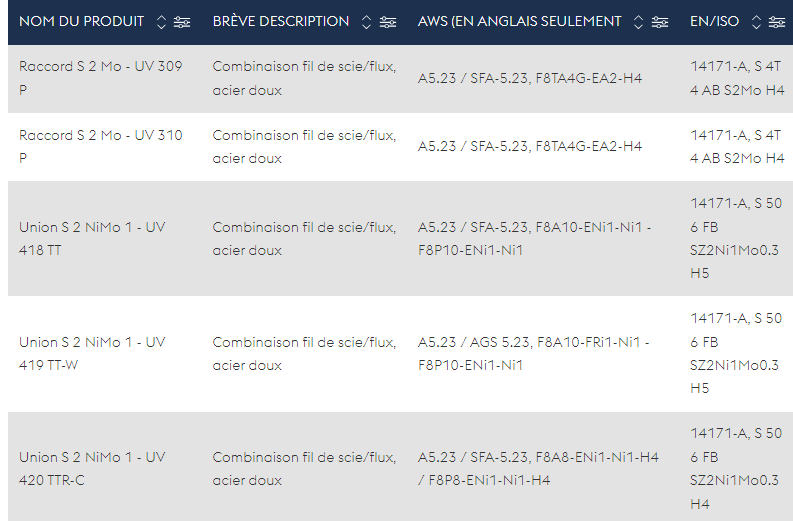The image size is (793, 521).
Task: Open product Raccord S 2 Mo - UV 309 P
Action: tap(101, 78)
